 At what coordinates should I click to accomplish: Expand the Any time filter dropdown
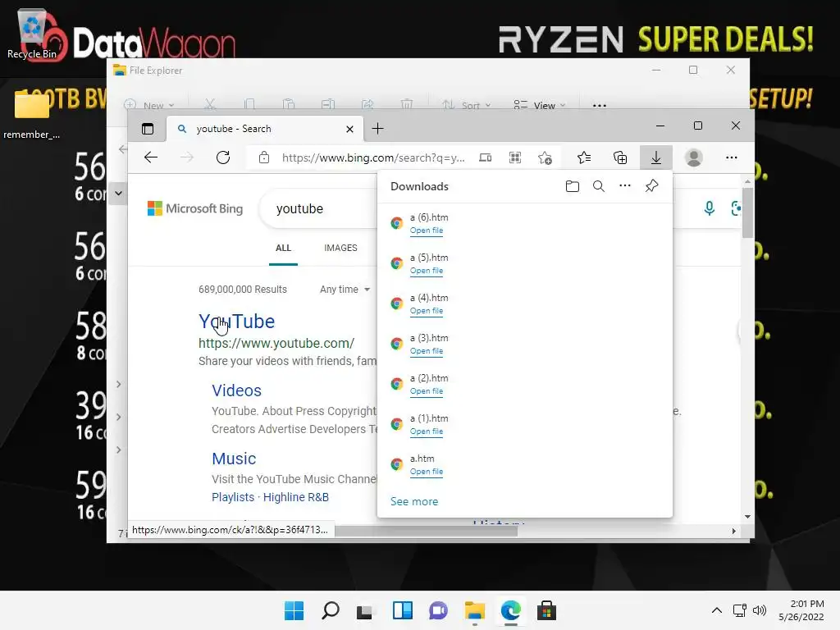point(345,290)
